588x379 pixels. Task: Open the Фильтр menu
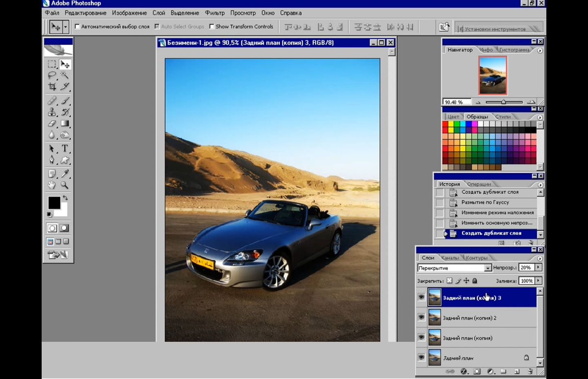tap(215, 13)
